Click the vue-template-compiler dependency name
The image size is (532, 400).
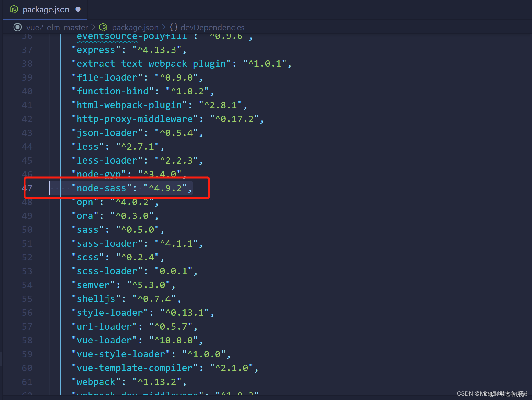click(133, 368)
